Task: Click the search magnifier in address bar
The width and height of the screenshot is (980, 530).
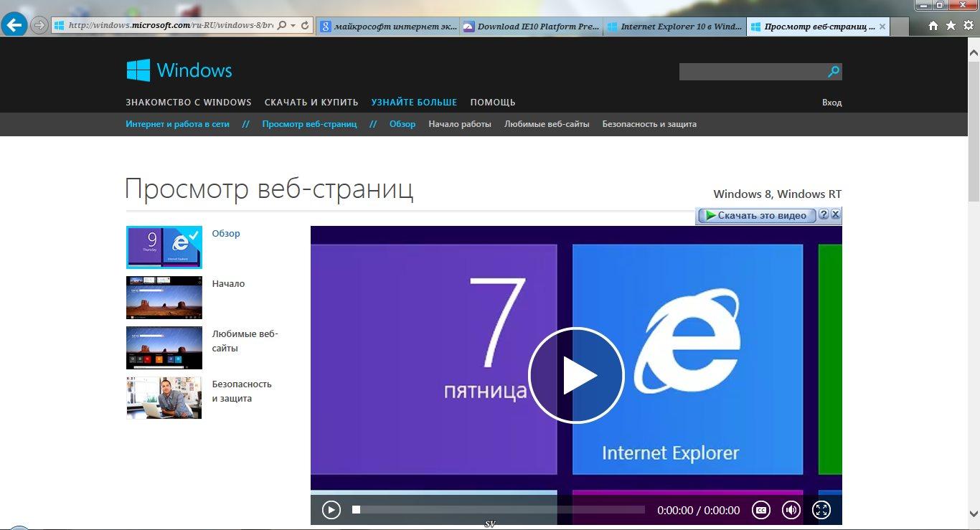Action: (282, 26)
